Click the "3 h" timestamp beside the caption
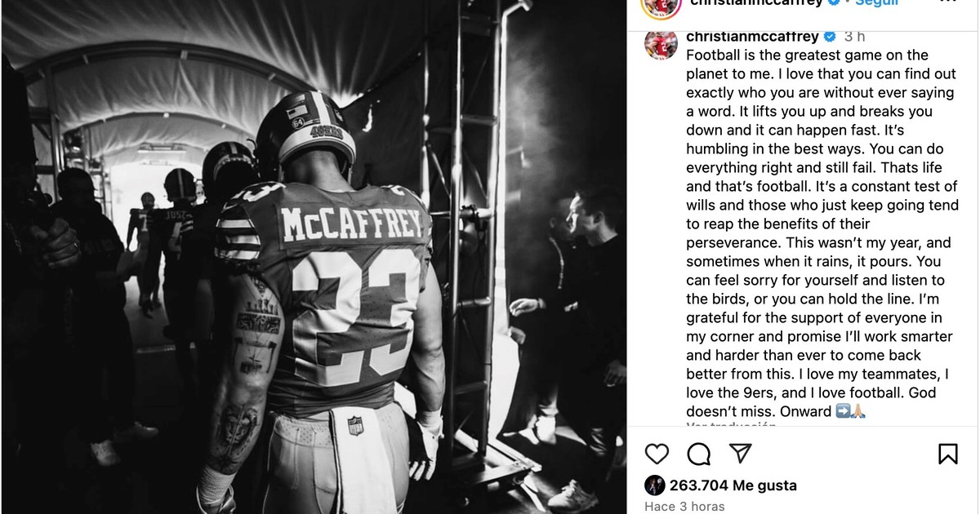The height and width of the screenshot is (514, 980). pos(854,37)
